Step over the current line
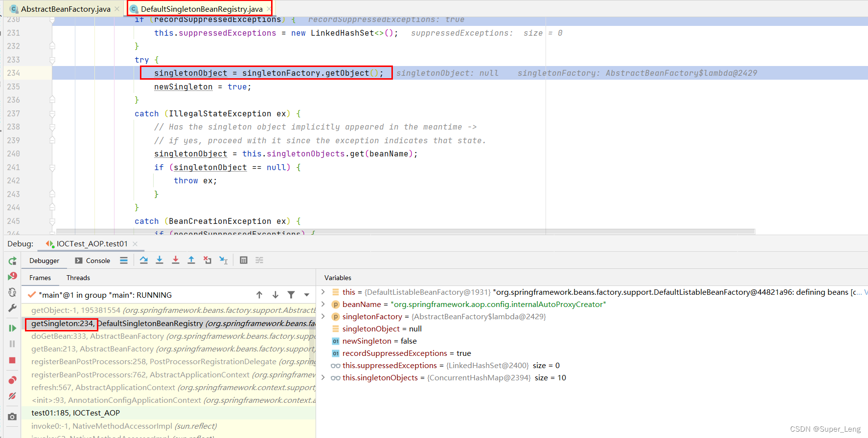Viewport: 868px width, 438px height. coord(144,260)
